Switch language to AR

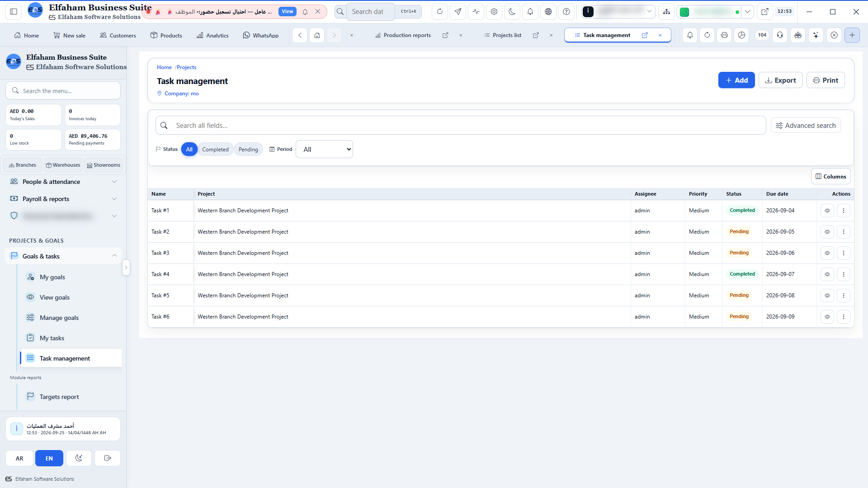click(19, 458)
